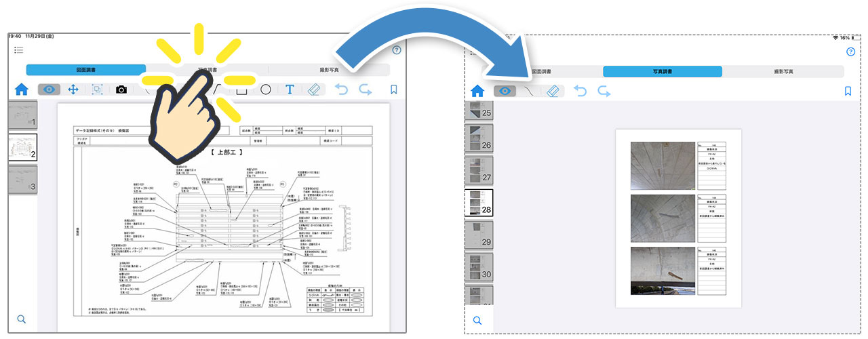Select the move/pan arrows tool

tap(73, 89)
